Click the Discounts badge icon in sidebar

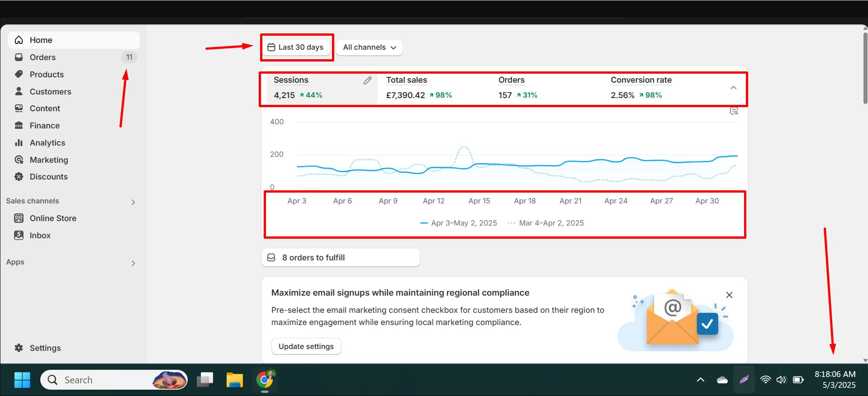19,177
